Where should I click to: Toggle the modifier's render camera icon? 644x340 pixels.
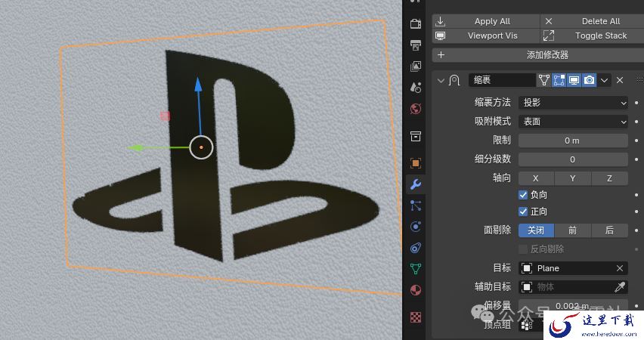(590, 80)
